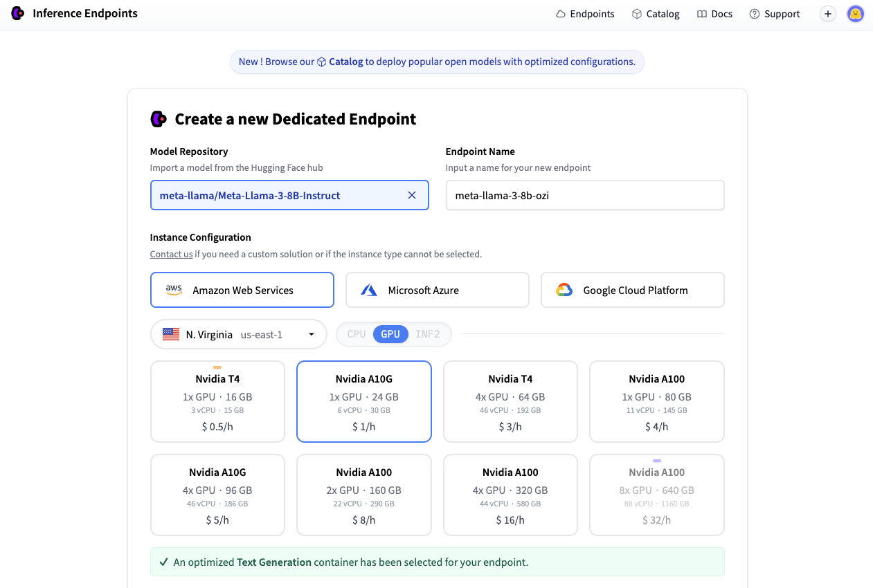Select Google Cloud Platform as provider

coord(633,290)
